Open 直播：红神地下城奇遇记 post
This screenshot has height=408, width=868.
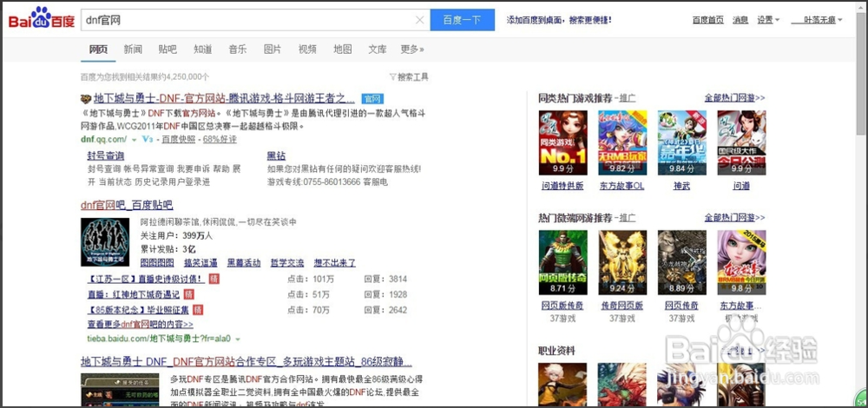click(134, 294)
